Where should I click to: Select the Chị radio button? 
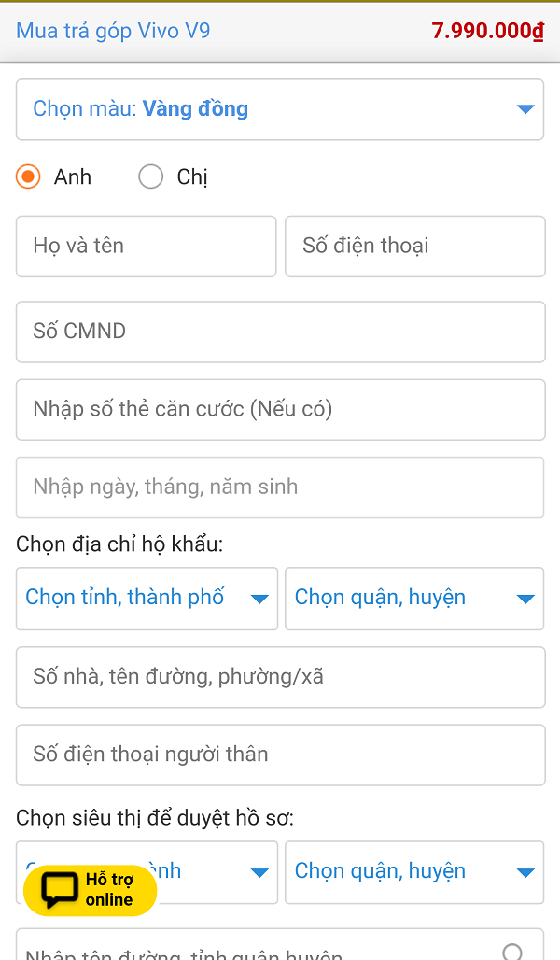point(150,176)
